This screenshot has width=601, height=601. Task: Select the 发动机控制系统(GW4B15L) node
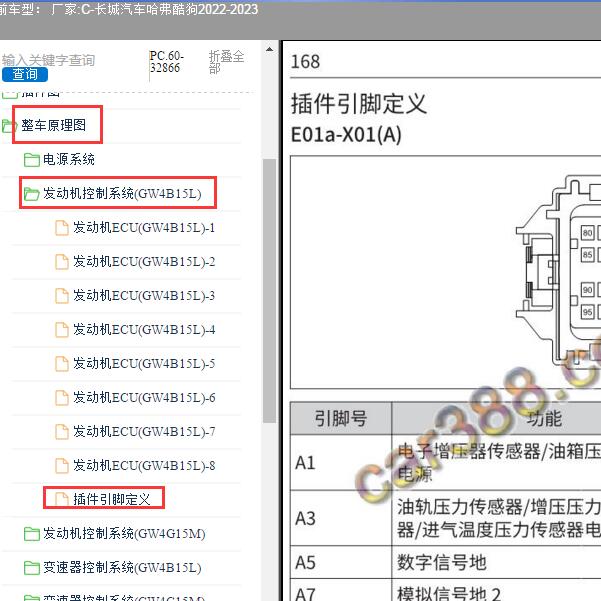(x=122, y=193)
